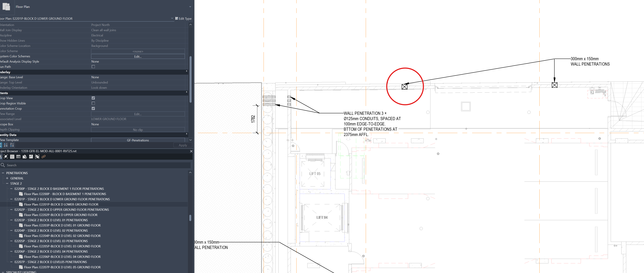The image size is (644, 273).
Task: Sort properties Z to A
Action: coord(12,145)
